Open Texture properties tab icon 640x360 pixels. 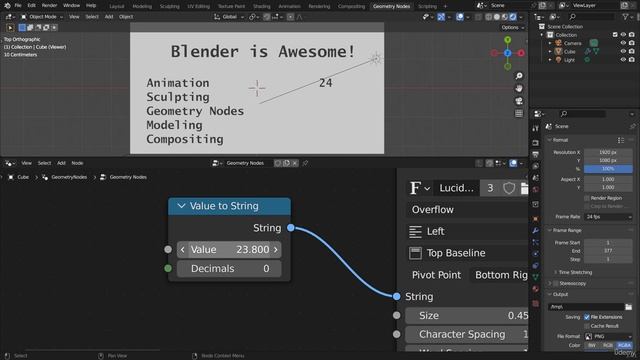click(536, 303)
